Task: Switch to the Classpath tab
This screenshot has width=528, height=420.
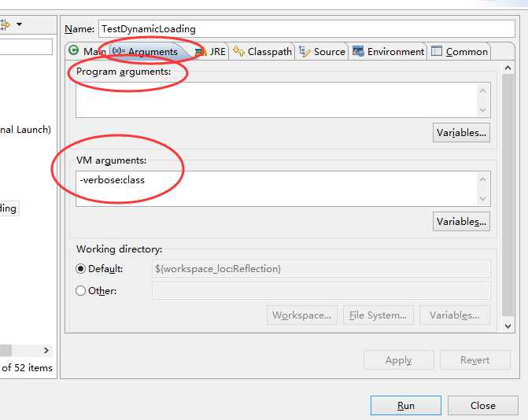Action: (262, 51)
